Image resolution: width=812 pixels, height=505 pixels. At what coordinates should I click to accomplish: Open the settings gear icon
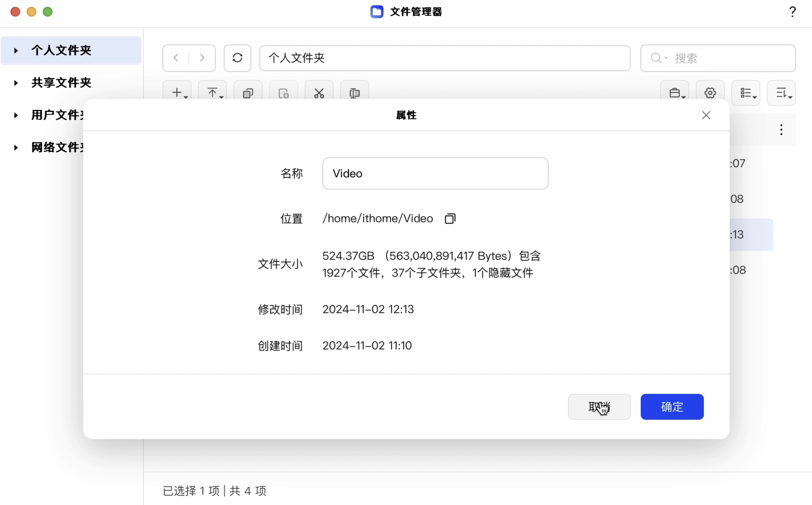click(x=710, y=93)
